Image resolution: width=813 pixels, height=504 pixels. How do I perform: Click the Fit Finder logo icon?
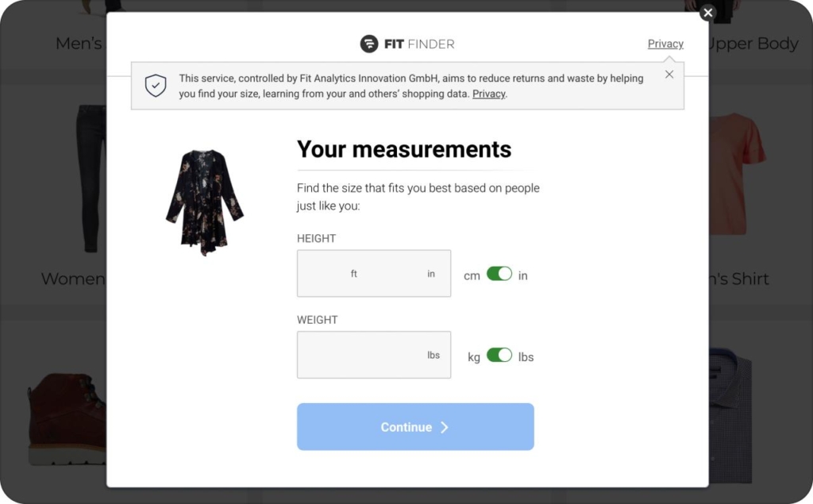pos(369,44)
